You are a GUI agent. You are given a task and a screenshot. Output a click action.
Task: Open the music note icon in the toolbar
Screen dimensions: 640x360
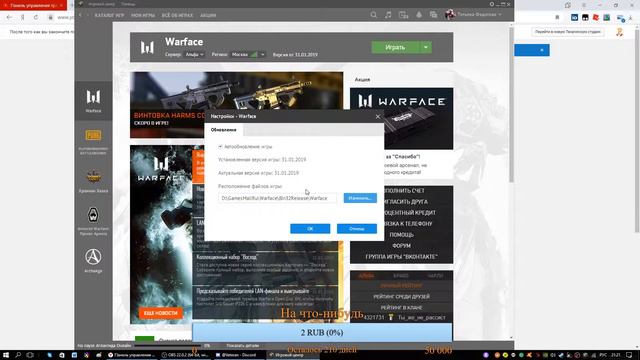388,15
